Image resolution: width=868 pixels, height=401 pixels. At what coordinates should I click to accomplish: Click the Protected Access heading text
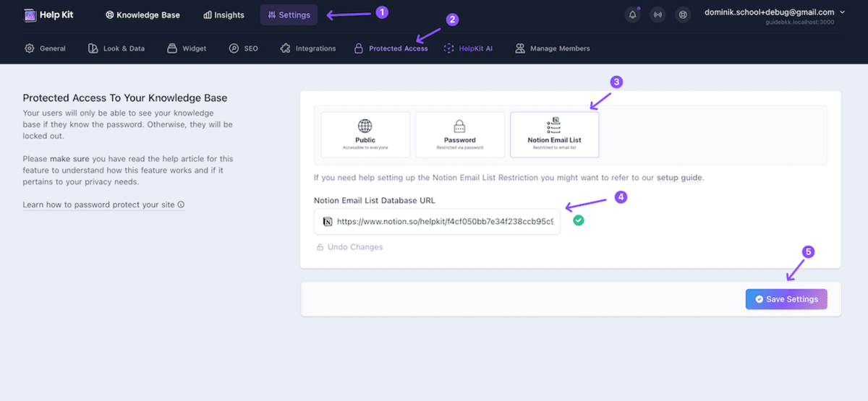[x=124, y=98]
